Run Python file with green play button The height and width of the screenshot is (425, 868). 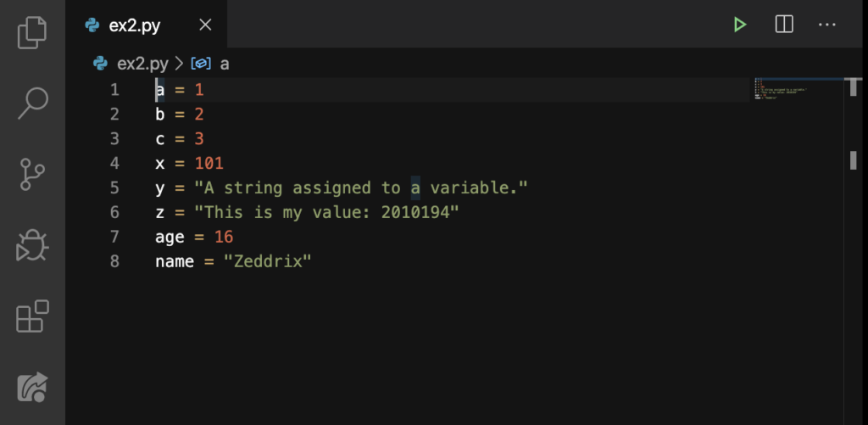739,25
